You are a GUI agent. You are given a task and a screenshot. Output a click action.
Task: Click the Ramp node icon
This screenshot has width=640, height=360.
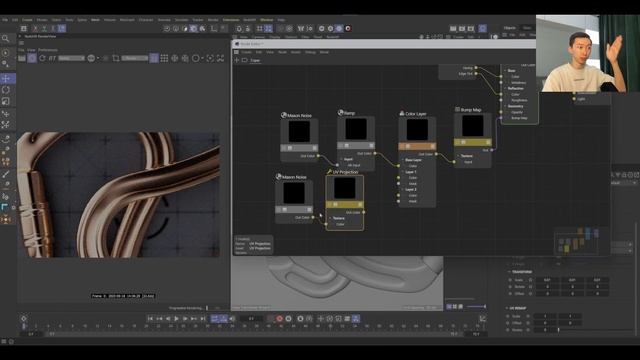coord(340,113)
